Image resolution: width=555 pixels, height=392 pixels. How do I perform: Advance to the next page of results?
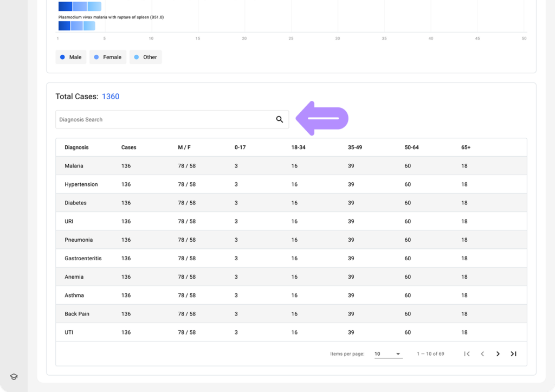[498, 354]
